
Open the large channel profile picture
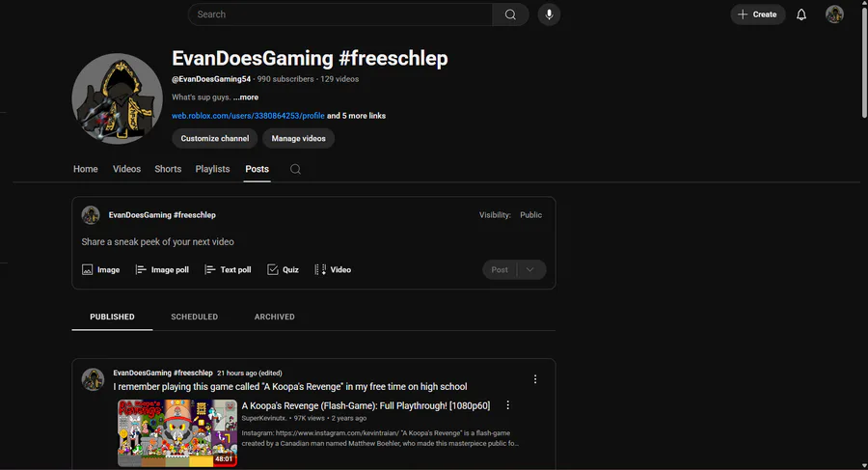pos(117,98)
